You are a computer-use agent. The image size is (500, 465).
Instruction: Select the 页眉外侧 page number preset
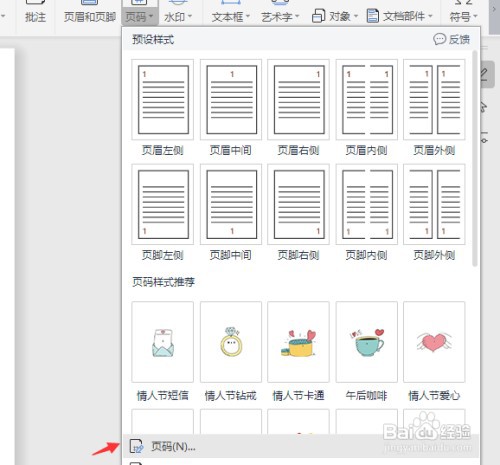tap(434, 99)
